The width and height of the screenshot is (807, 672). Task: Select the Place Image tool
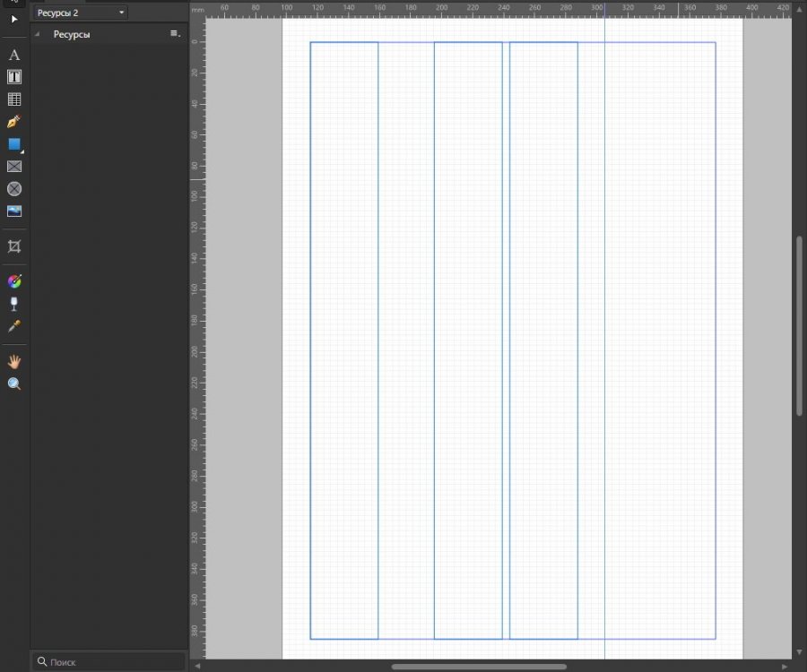[14, 211]
